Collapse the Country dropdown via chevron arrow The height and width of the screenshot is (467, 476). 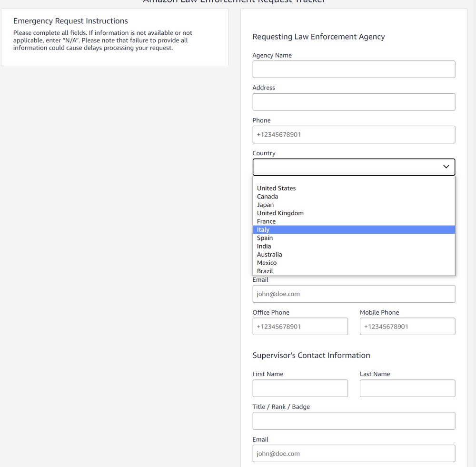[446, 167]
